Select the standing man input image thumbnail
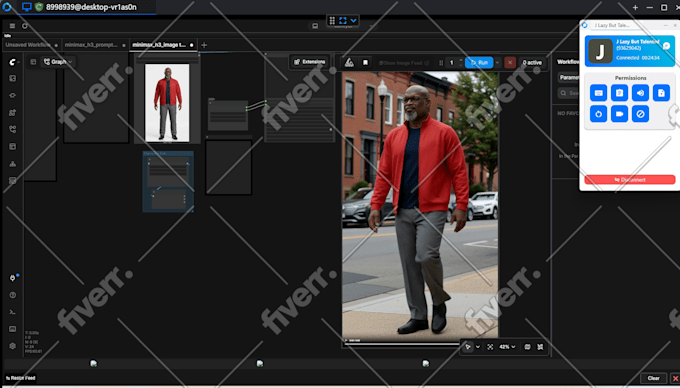This screenshot has height=388, width=680. pyautogui.click(x=167, y=103)
